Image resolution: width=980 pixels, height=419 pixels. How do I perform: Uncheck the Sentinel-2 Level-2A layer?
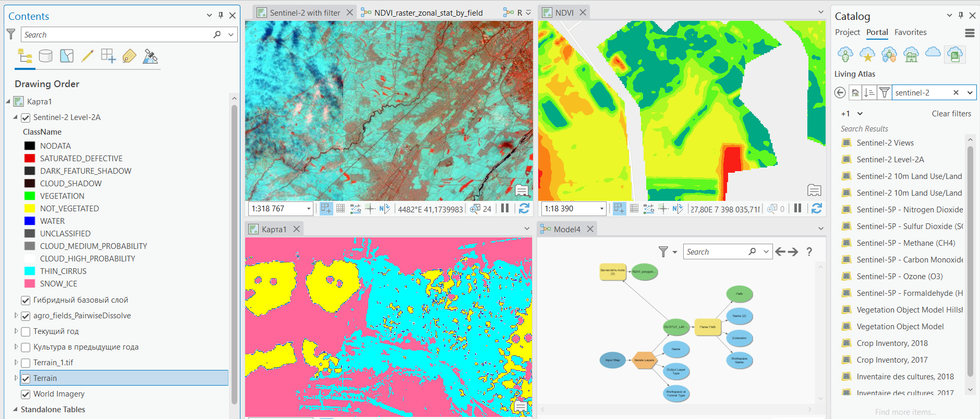pyautogui.click(x=26, y=117)
